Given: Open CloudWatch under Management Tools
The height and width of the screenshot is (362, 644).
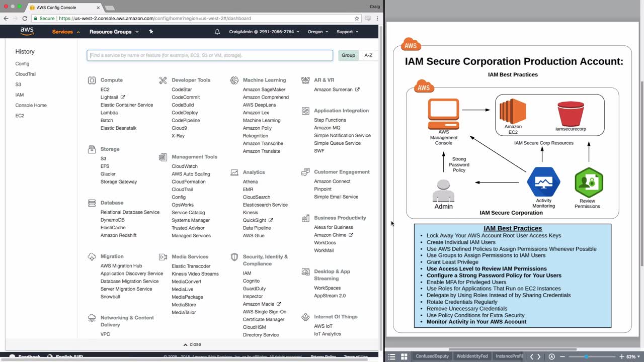Looking at the screenshot, I should 185,166.
